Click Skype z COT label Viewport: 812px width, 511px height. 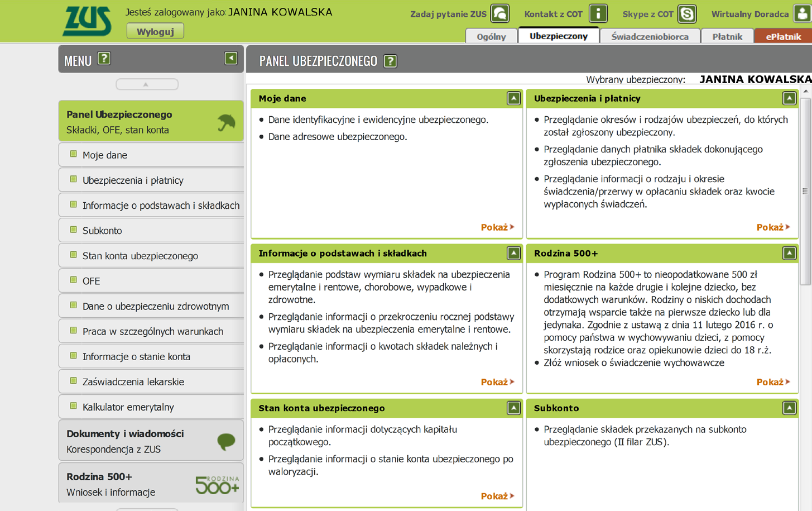click(648, 14)
